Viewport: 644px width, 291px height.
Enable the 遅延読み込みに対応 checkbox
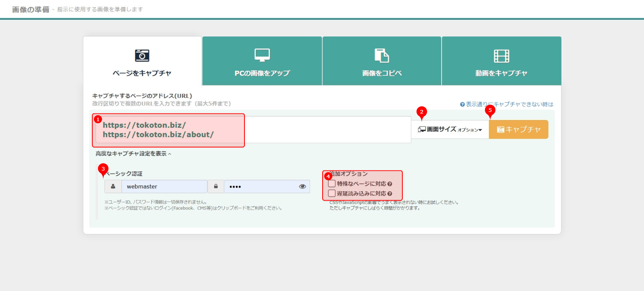(332, 193)
